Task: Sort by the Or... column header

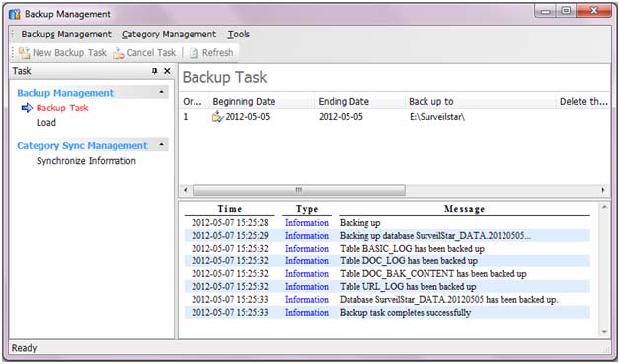Action: click(194, 102)
